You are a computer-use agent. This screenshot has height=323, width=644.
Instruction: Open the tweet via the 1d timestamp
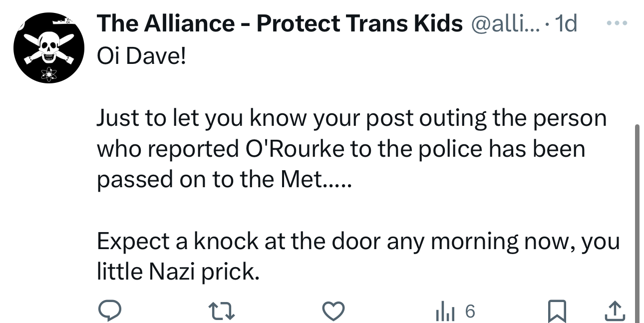(x=566, y=23)
